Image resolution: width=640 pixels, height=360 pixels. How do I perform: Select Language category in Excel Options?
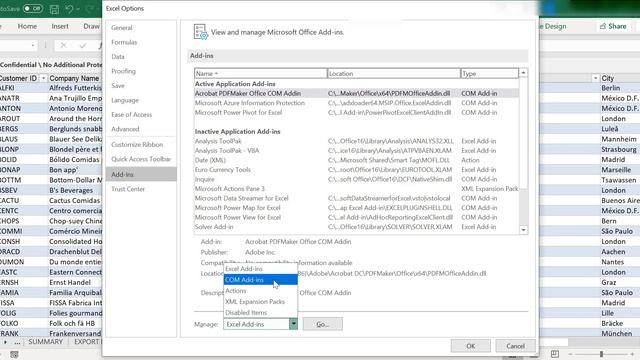(x=141, y=100)
